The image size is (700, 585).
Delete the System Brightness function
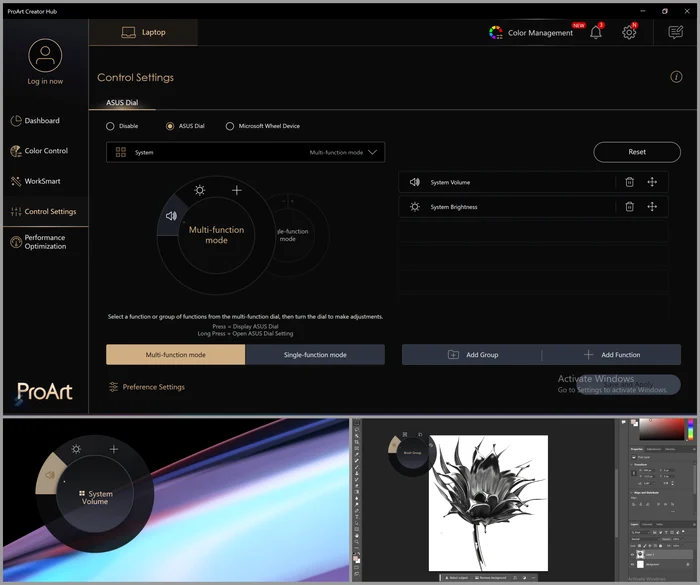point(629,207)
